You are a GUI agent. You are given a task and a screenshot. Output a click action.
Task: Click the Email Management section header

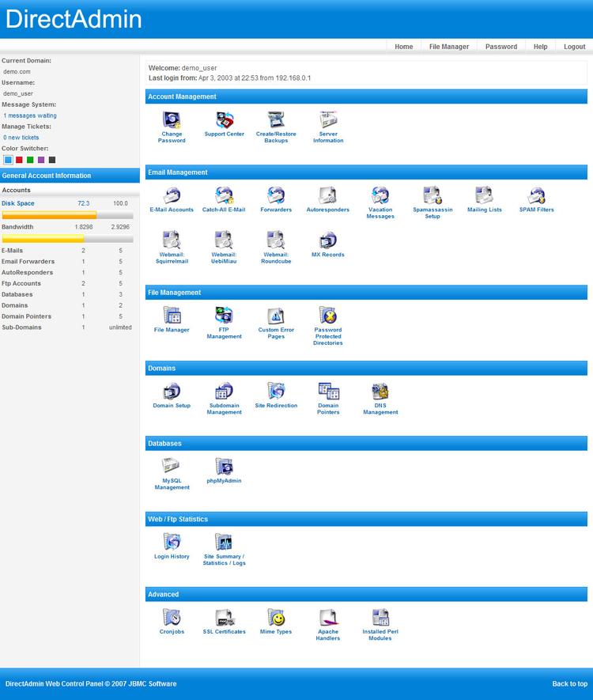point(366,172)
